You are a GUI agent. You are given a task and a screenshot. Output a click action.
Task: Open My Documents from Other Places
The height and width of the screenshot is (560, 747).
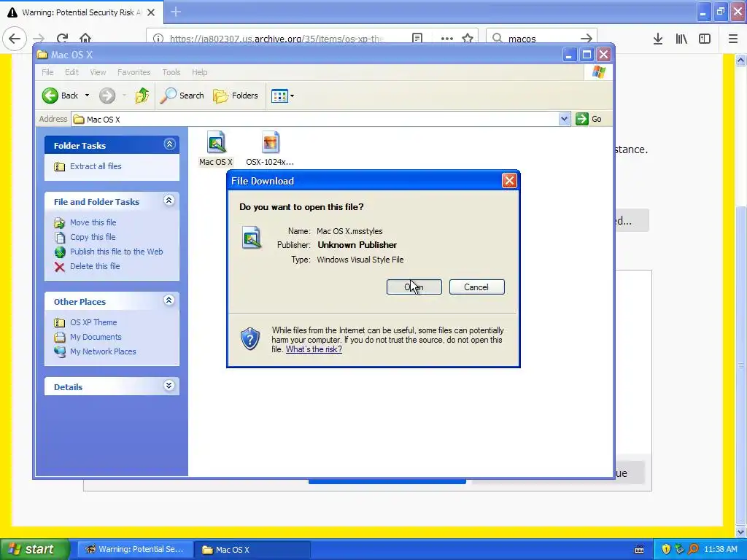click(x=96, y=337)
